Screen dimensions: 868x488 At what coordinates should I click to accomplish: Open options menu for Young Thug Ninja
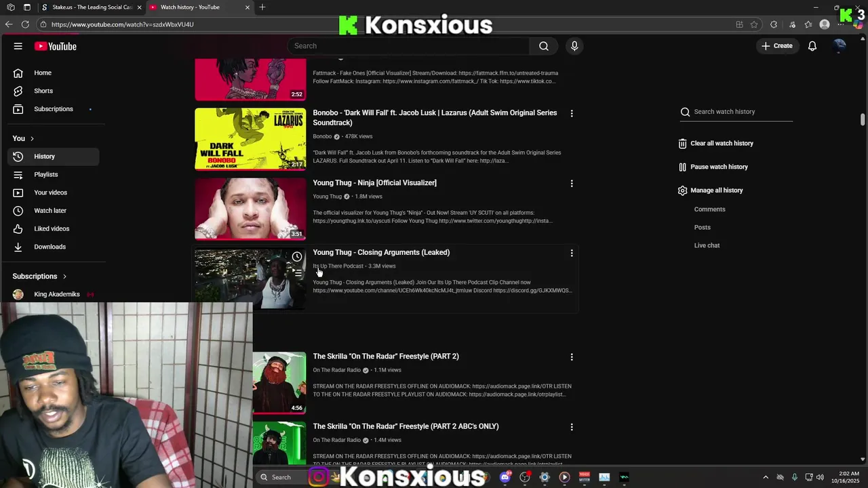[x=572, y=183]
